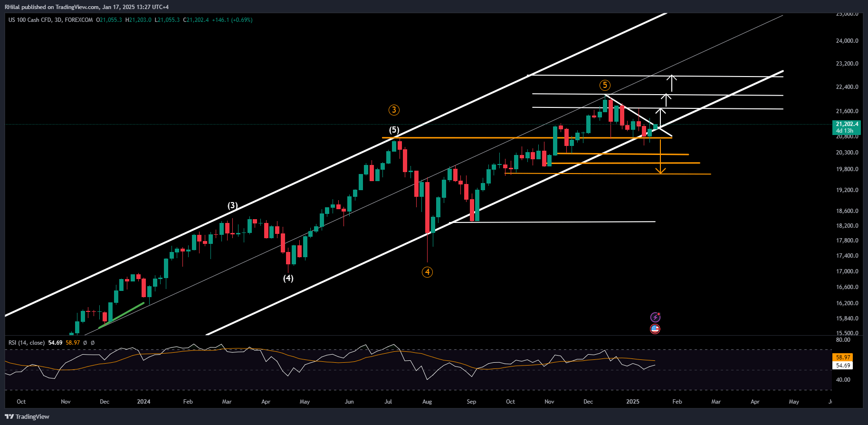This screenshot has width=868, height=425.
Task: Click the 24,000.0 price axis label
Action: point(847,41)
